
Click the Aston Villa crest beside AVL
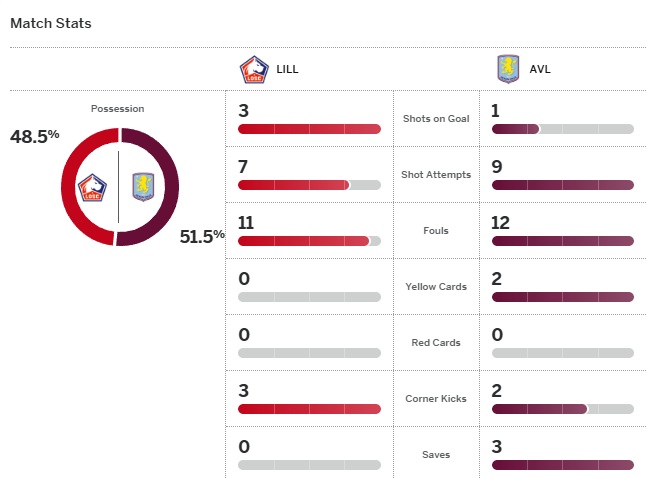point(508,69)
